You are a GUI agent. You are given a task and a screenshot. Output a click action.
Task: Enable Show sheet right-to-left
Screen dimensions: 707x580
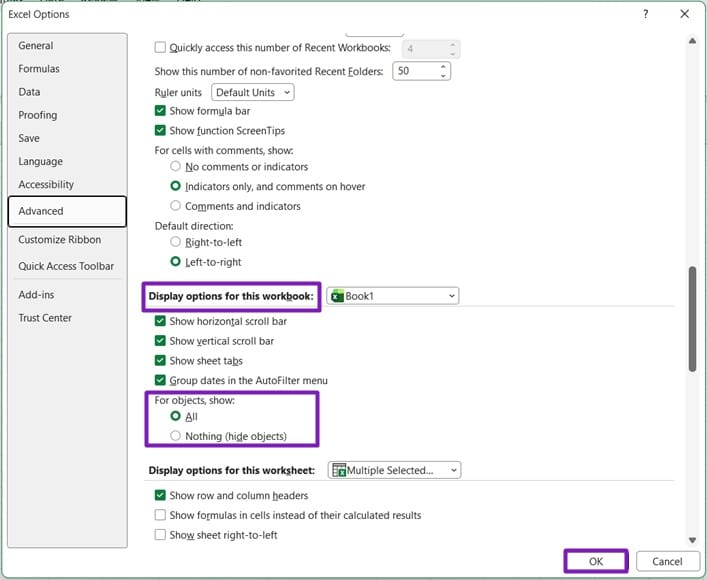(x=160, y=534)
